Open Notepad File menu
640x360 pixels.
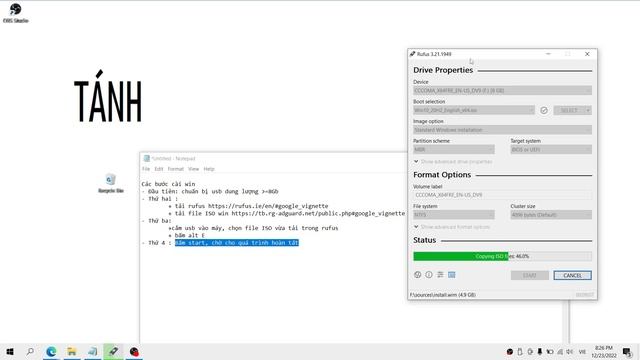pyautogui.click(x=146, y=169)
